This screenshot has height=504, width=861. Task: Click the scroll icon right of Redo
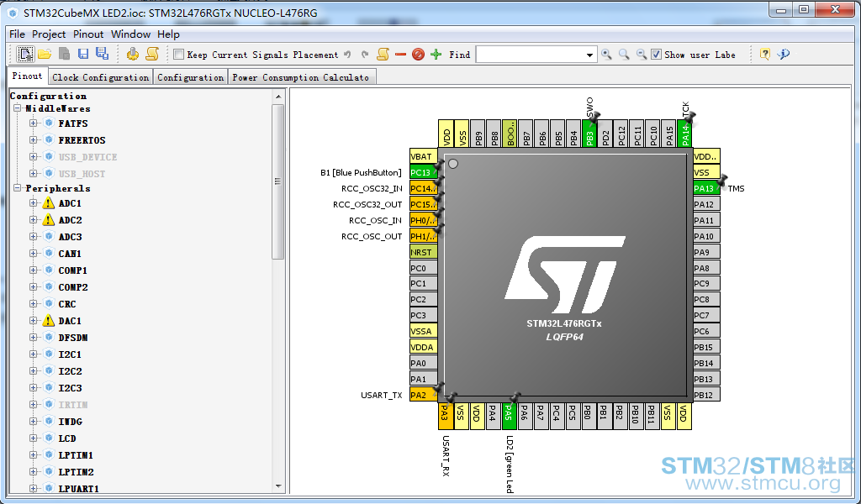tap(383, 54)
